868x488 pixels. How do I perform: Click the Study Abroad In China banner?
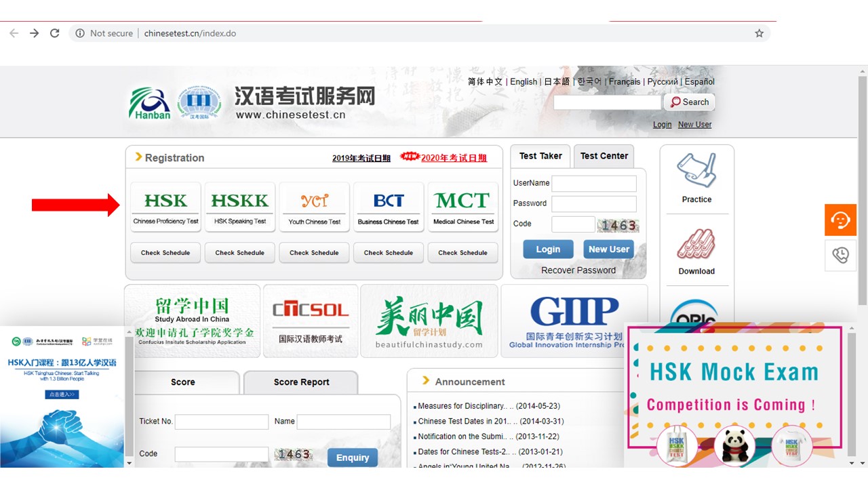pos(192,321)
